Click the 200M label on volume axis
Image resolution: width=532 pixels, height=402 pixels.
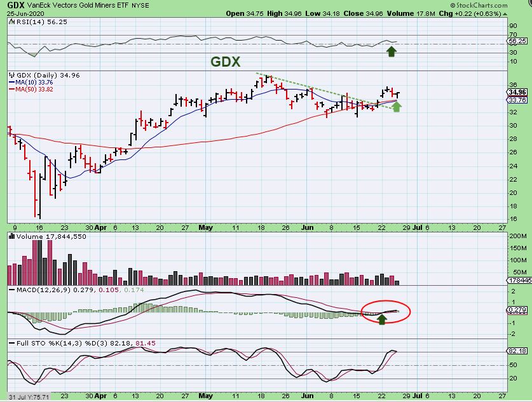518,236
